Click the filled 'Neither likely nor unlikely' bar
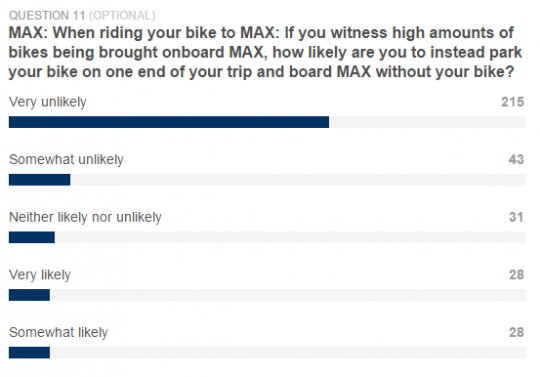Viewport: 540px width, 377px height. coord(32,237)
